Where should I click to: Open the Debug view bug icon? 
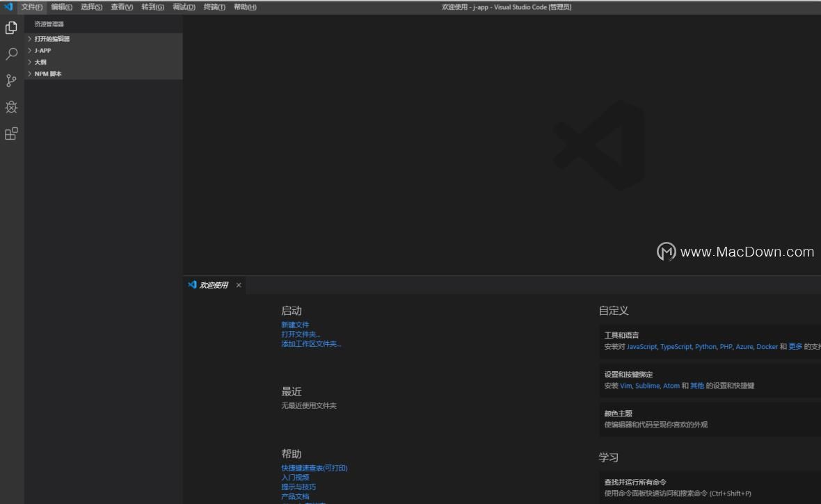pyautogui.click(x=11, y=107)
